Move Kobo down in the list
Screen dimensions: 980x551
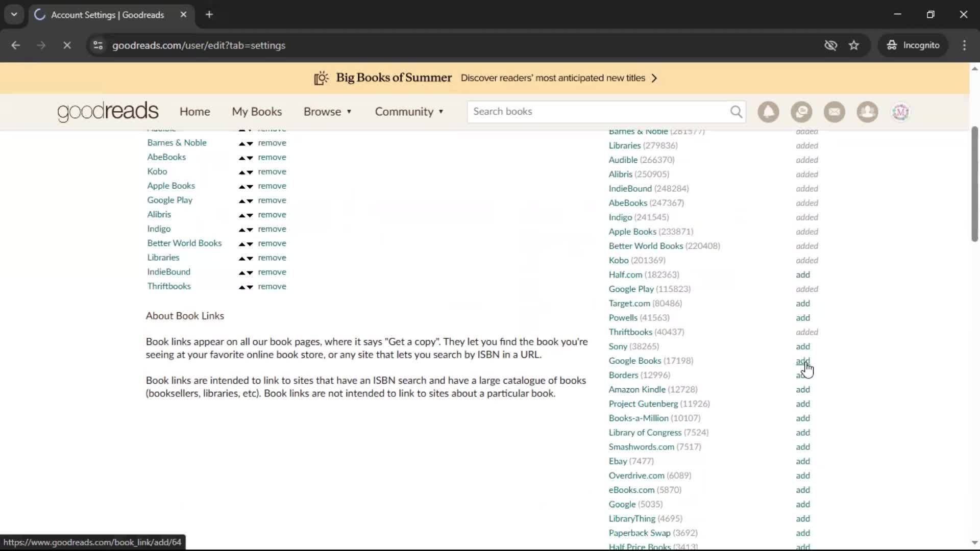click(x=250, y=172)
